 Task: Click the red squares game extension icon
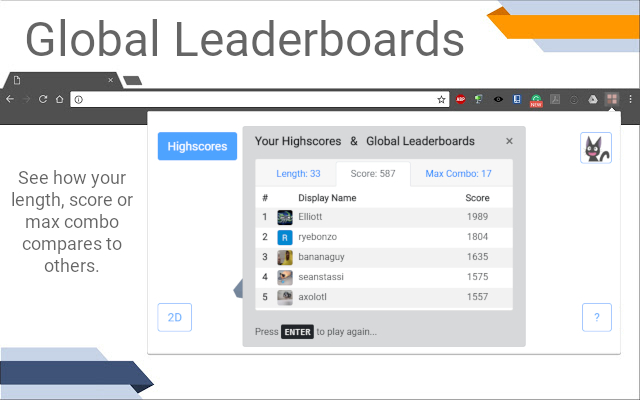[x=611, y=99]
